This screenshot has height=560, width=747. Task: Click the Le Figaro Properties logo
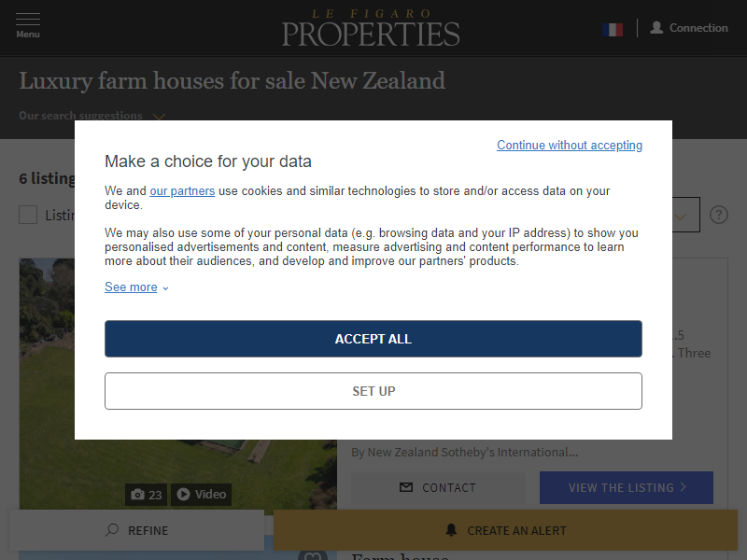[371, 28]
